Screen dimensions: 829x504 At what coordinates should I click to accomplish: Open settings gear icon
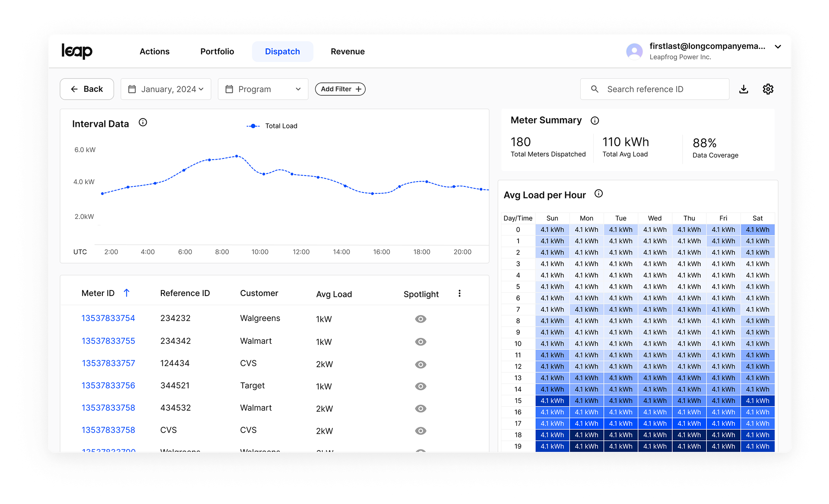coord(768,89)
